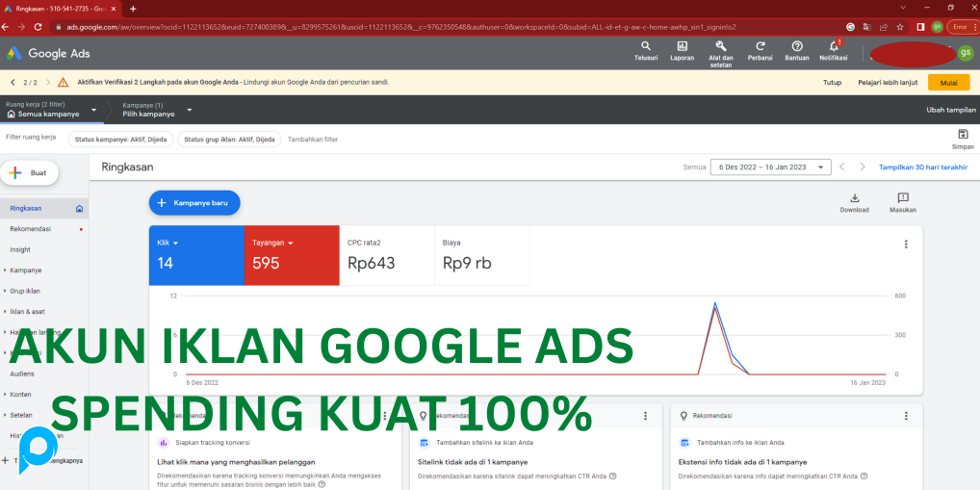Open Insight in the left sidebar
This screenshot has width=980, height=490.
20,249
